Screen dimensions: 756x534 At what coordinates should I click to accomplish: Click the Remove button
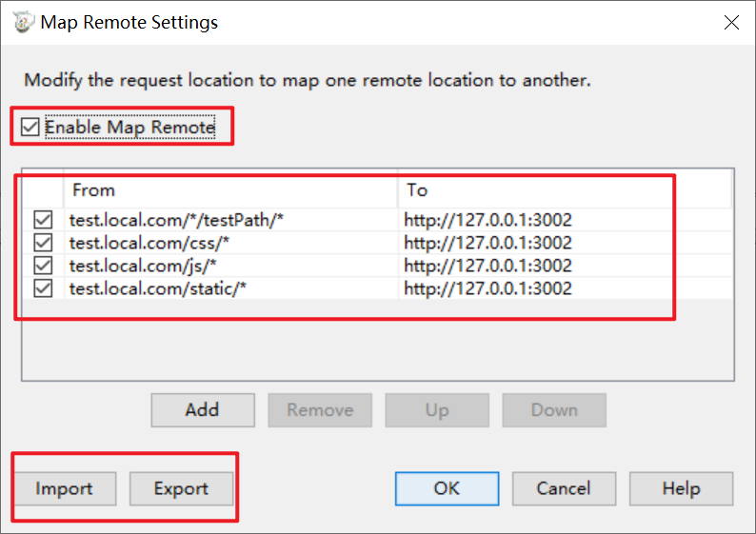click(x=320, y=410)
